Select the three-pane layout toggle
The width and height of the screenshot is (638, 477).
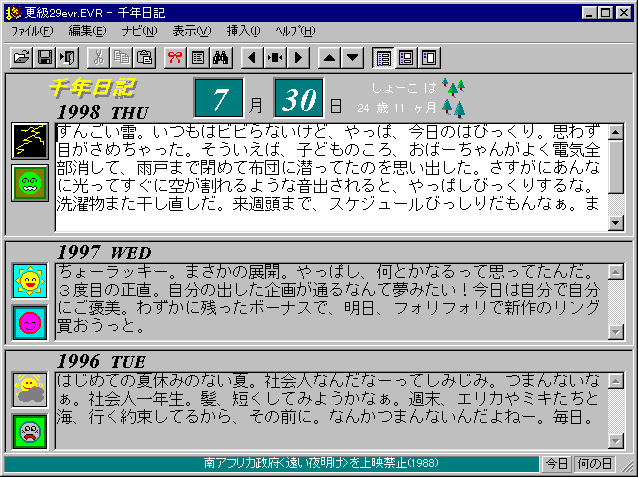pos(383,58)
